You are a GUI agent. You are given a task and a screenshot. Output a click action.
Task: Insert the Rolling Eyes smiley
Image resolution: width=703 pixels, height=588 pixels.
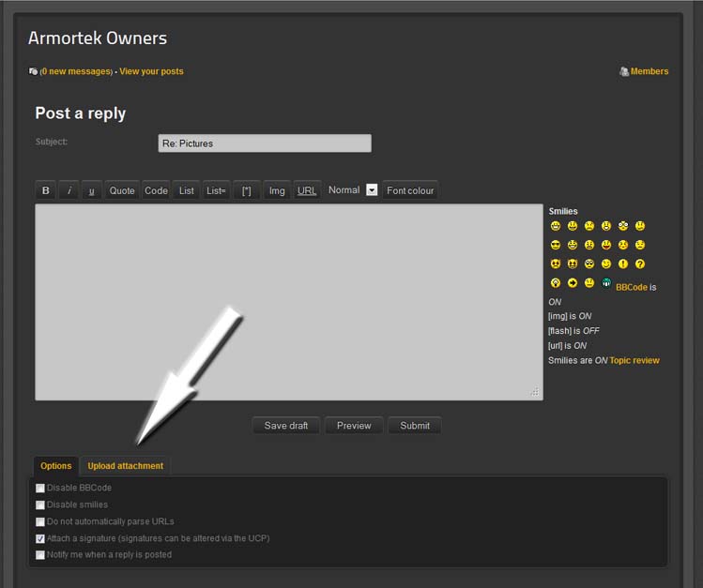[589, 264]
